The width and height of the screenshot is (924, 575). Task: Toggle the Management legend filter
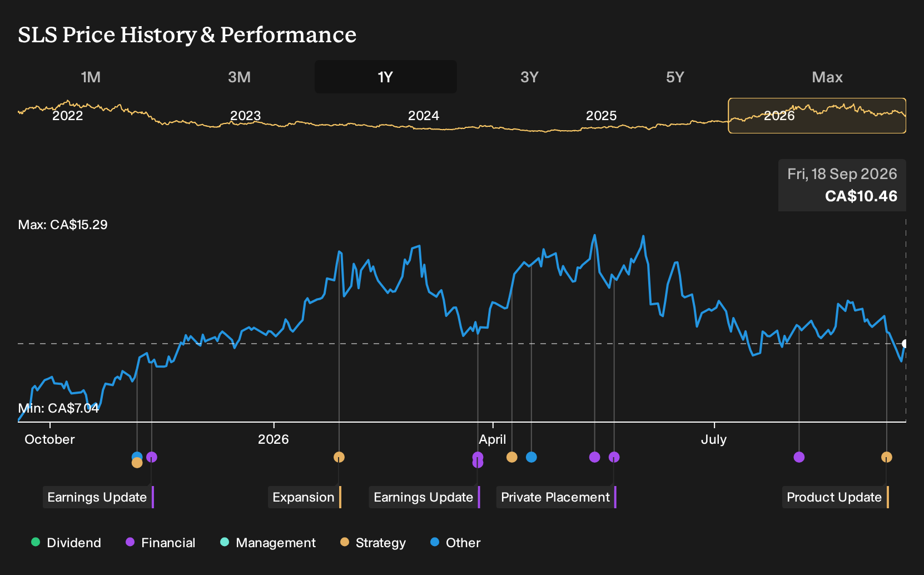267,543
